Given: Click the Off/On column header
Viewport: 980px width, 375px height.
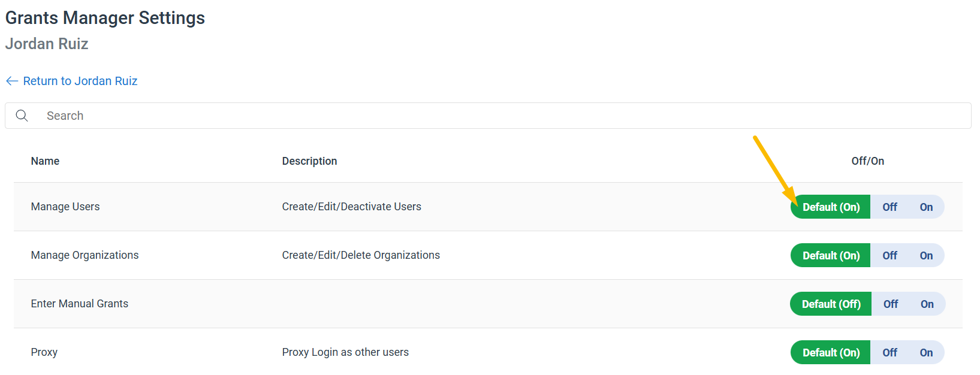Looking at the screenshot, I should (867, 161).
